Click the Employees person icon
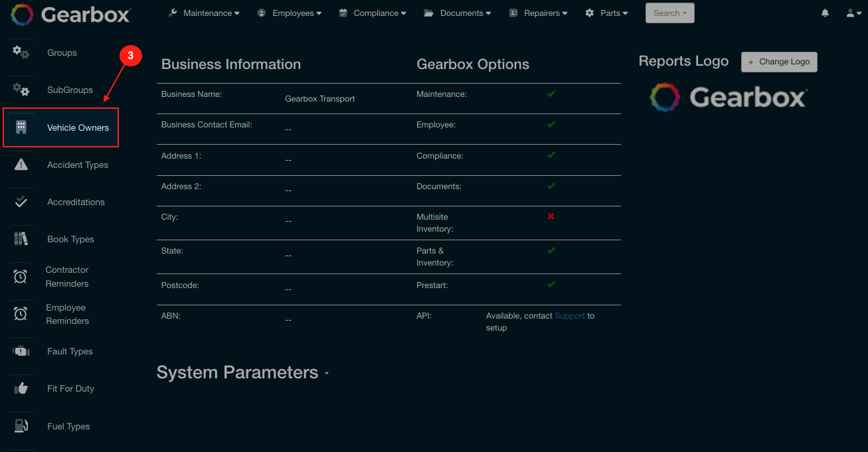 pyautogui.click(x=262, y=13)
